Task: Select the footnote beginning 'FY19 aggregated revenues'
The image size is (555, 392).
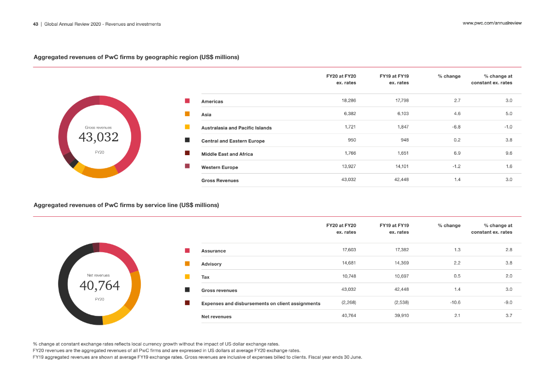Action: [197, 358]
